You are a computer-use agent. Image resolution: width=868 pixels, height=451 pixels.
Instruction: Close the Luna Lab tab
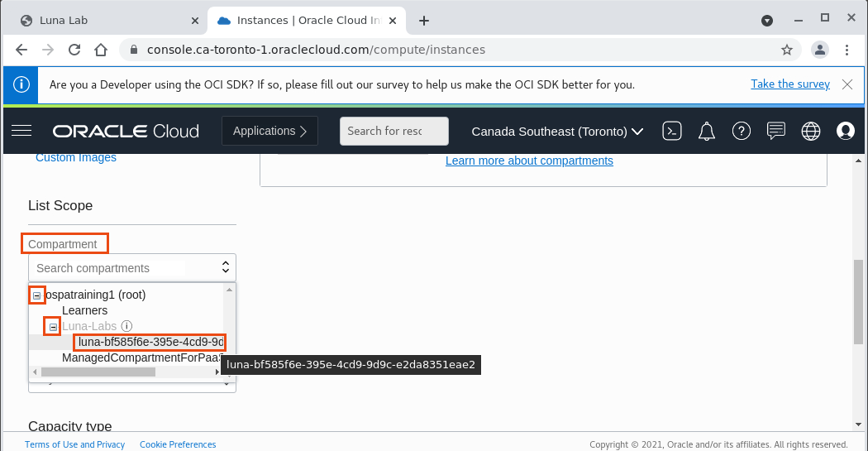[x=195, y=21]
